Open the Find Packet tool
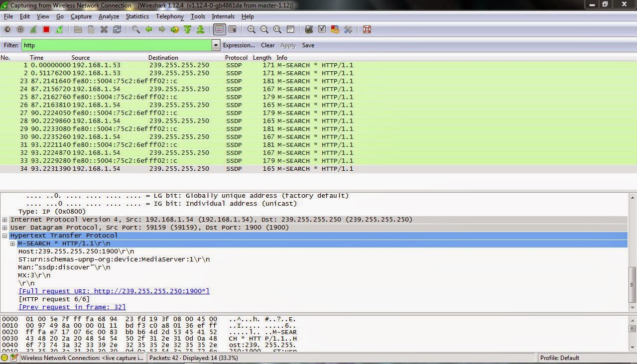This screenshot has width=637, height=364. pyautogui.click(x=135, y=29)
